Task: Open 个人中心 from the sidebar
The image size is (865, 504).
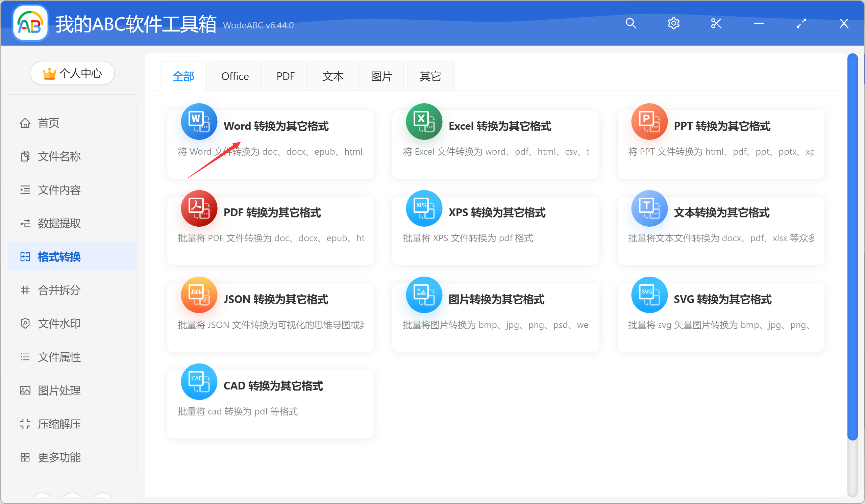Action: (72, 73)
